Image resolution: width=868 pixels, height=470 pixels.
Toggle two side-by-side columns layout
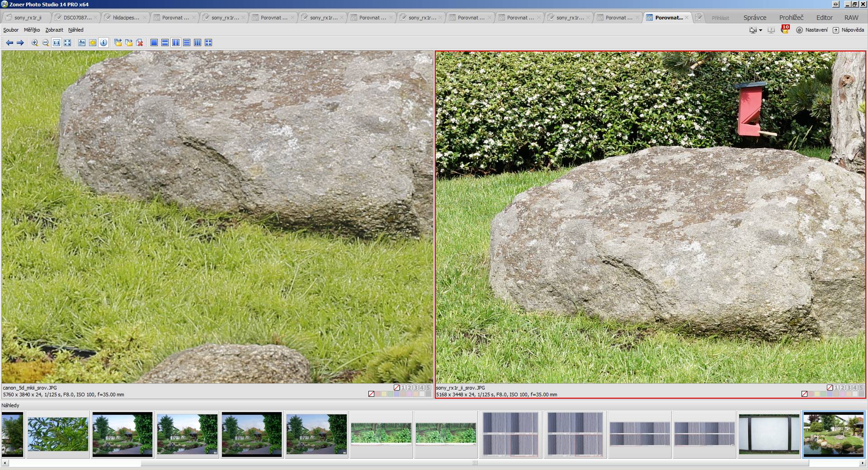coord(176,42)
